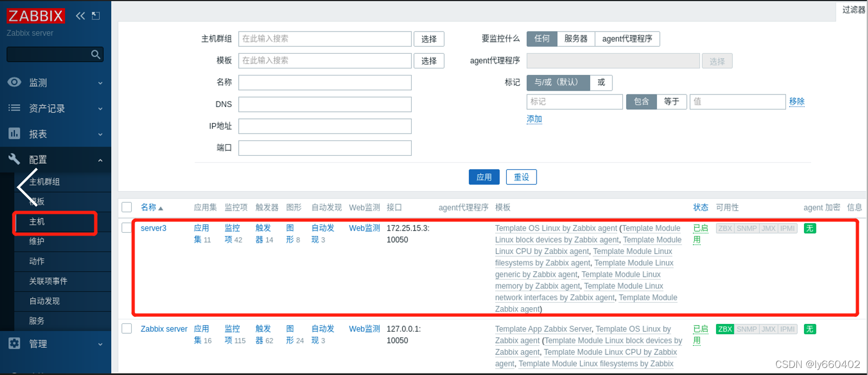
Task: Select 任何 monitored-by option
Action: [542, 39]
